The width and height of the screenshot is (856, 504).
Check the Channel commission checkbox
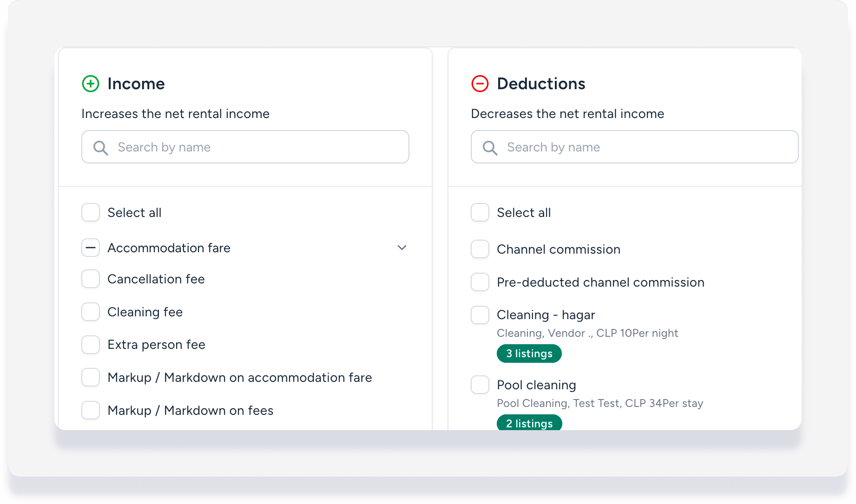click(x=480, y=249)
